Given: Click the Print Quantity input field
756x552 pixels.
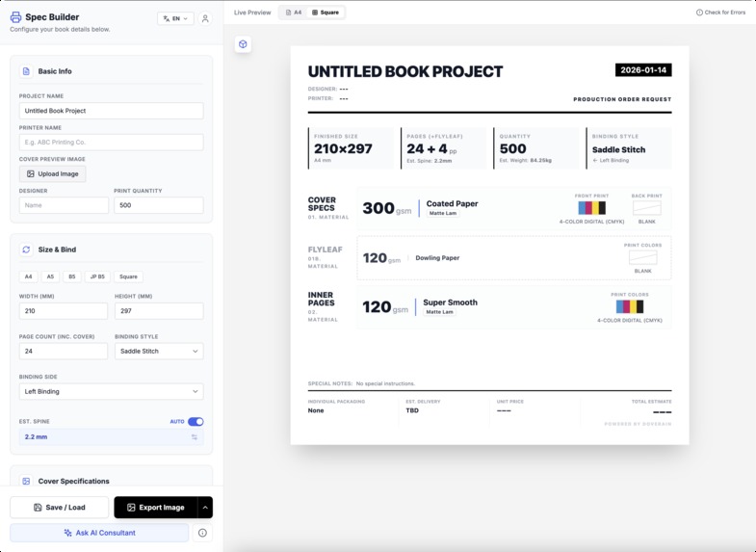Looking at the screenshot, I should [x=159, y=205].
